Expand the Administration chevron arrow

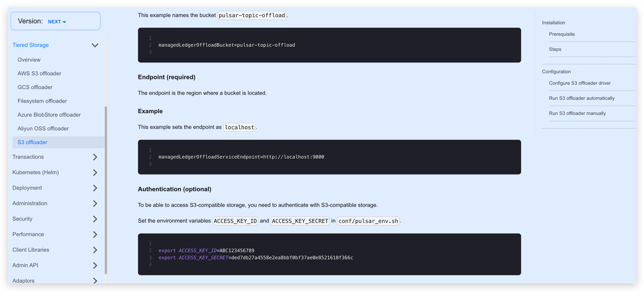pos(95,203)
